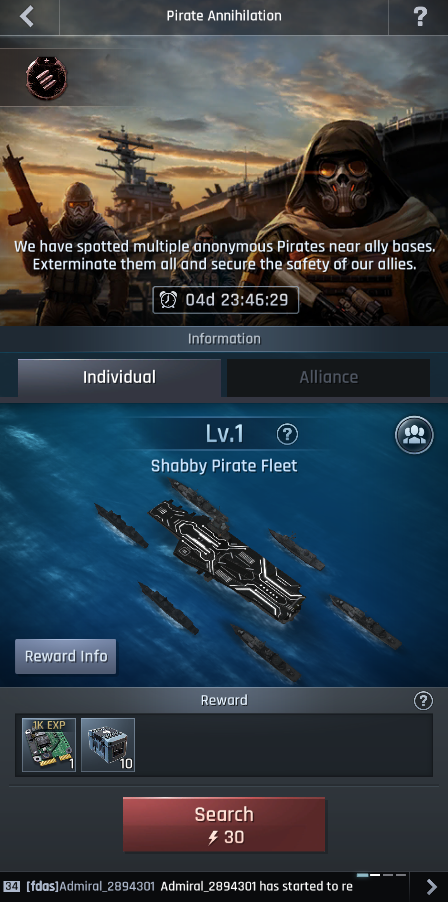448x902 pixels.
Task: Select the blue crate reward item
Action: tap(108, 745)
